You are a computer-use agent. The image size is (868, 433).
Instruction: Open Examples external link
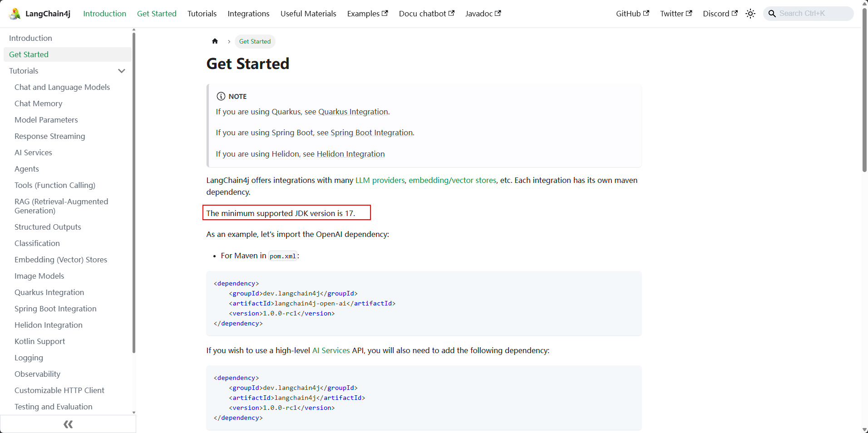[368, 14]
